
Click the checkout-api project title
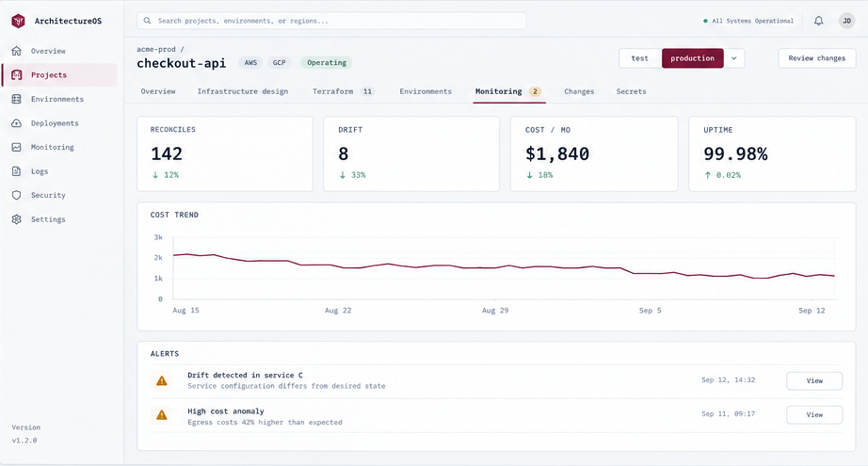point(182,63)
